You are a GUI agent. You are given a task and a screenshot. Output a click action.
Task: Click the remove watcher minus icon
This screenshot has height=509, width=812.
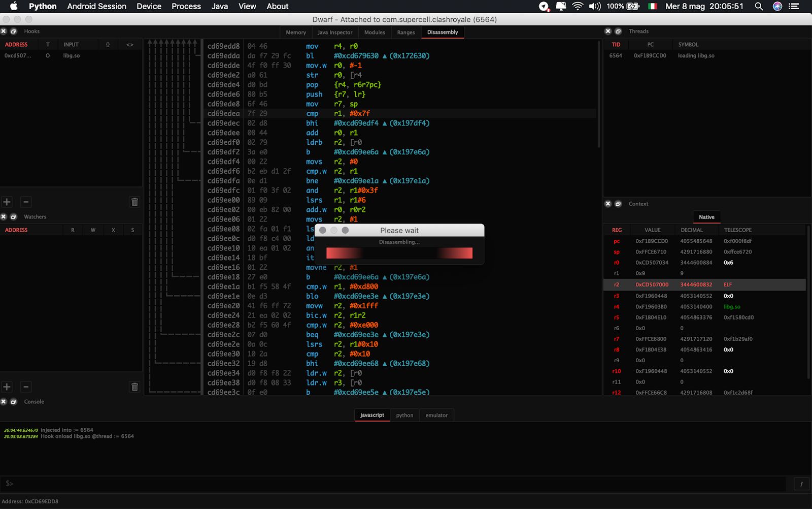(25, 387)
